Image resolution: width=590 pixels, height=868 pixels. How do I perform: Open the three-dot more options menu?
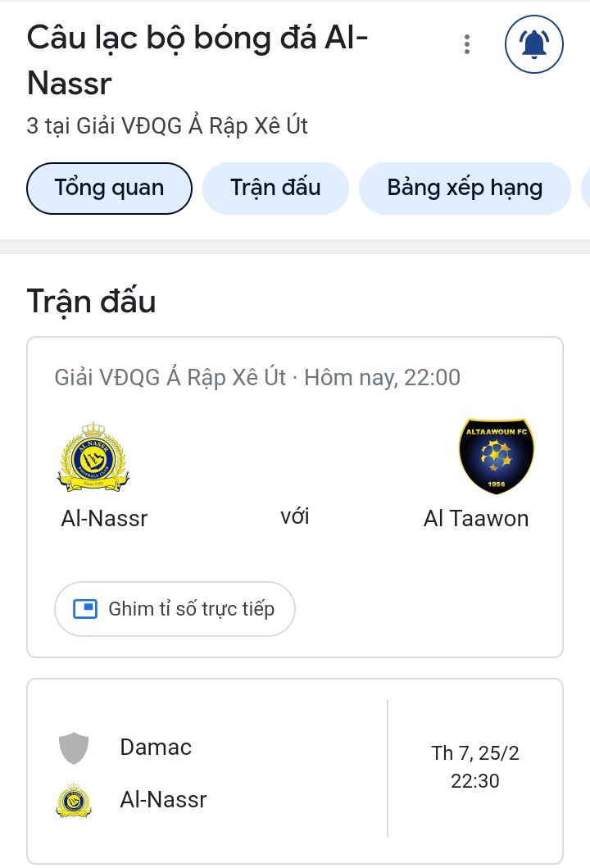(467, 44)
